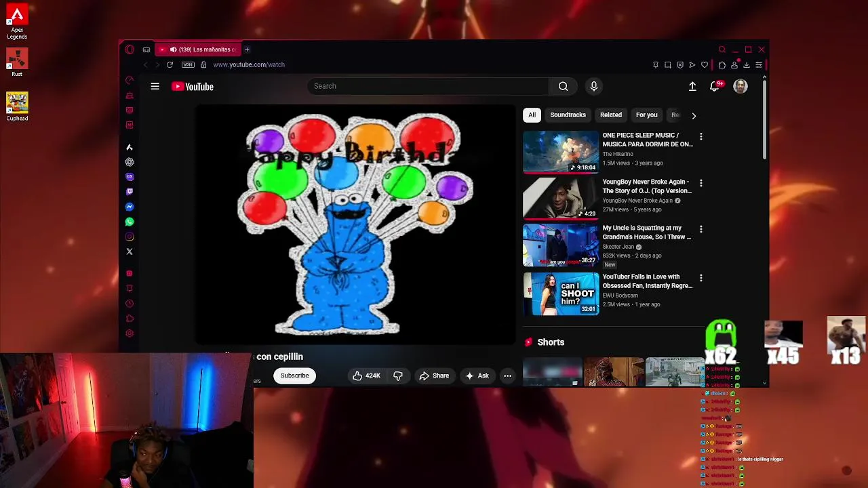Open a new browser tab with plus
Screen dimensions: 868x488
point(247,49)
